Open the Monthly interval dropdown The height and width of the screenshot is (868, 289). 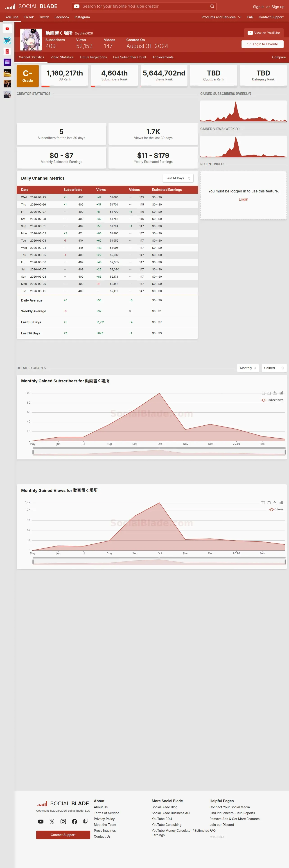248,368
